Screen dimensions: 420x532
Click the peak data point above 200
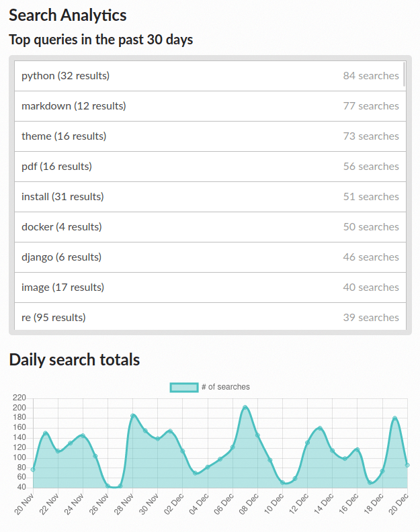point(245,407)
